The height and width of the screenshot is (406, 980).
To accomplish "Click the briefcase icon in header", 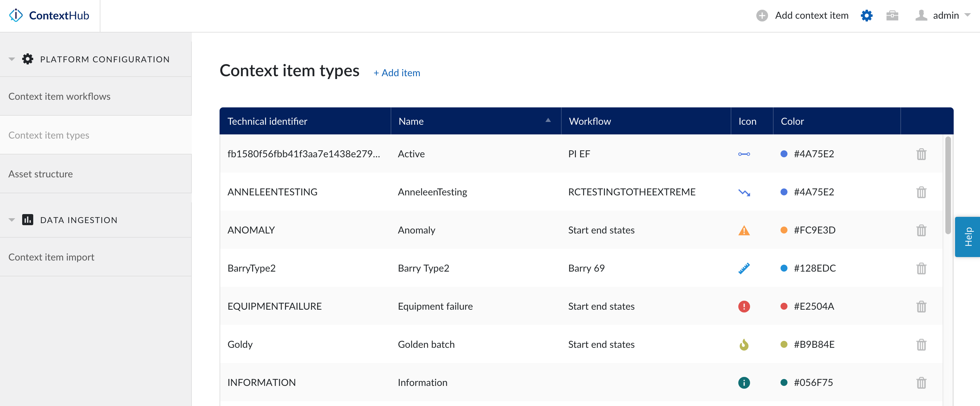I will [892, 16].
